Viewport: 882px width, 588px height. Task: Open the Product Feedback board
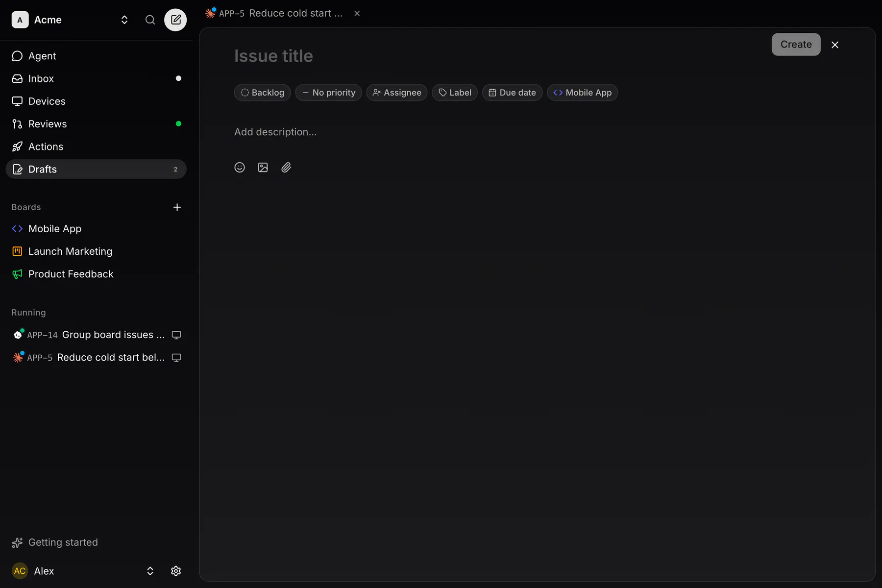[x=96, y=274]
